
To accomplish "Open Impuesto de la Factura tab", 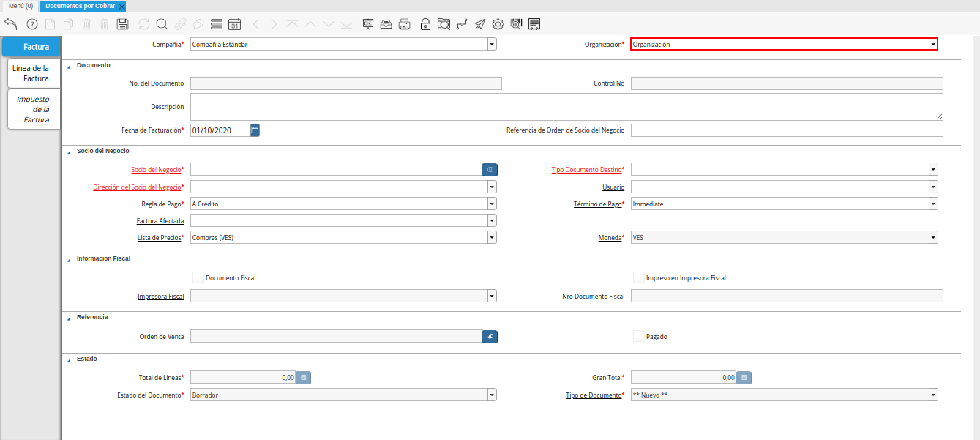I will click(x=34, y=109).
